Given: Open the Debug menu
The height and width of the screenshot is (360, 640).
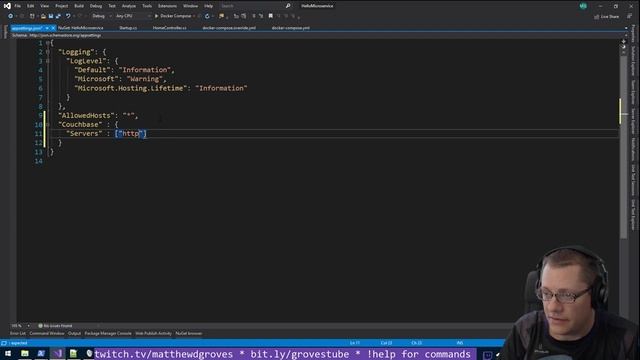Looking at the screenshot, I should (x=96, y=6).
